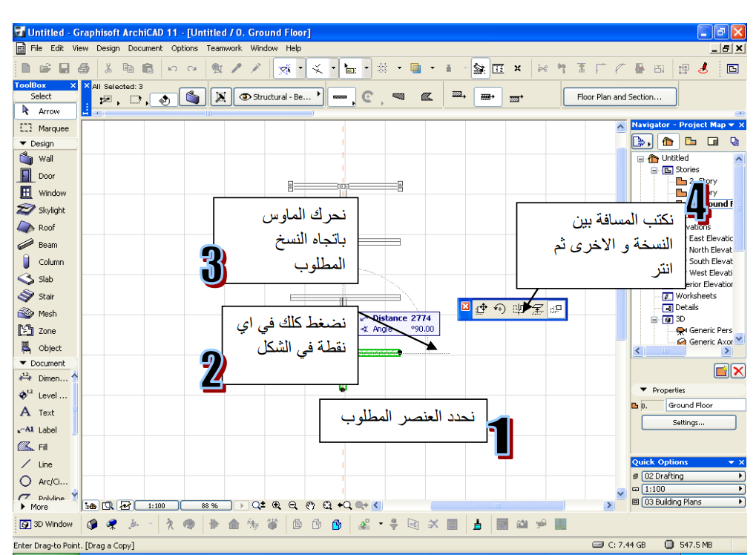Collapse the Untitled project tree node
756x555 pixels.
640,158
